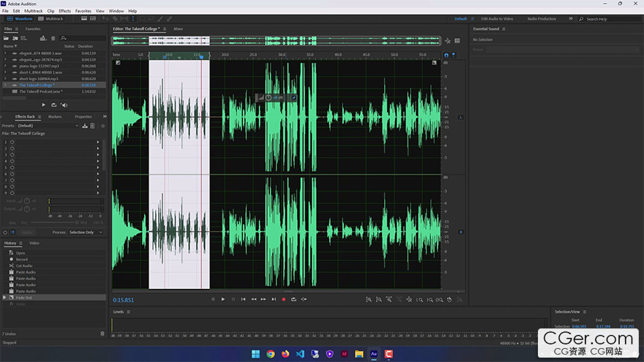Screen dimensions: 644x362
Task: Click the Import File icon in Files panel
Action: tap(15, 38)
